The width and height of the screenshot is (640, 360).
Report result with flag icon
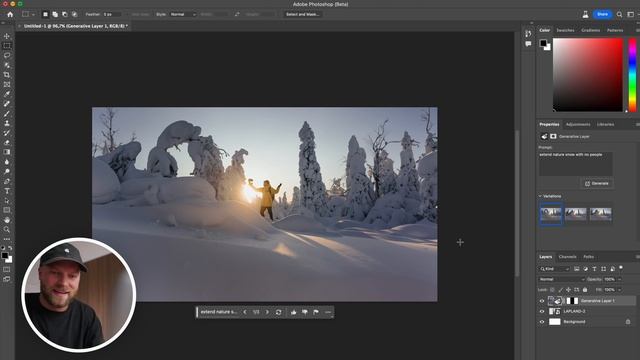point(316,312)
